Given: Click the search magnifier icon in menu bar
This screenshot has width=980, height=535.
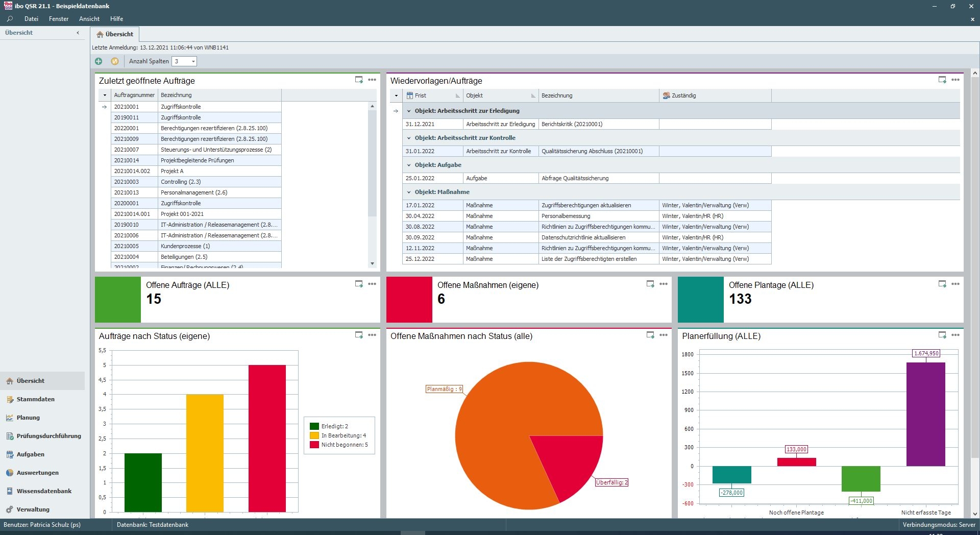Looking at the screenshot, I should point(10,19).
